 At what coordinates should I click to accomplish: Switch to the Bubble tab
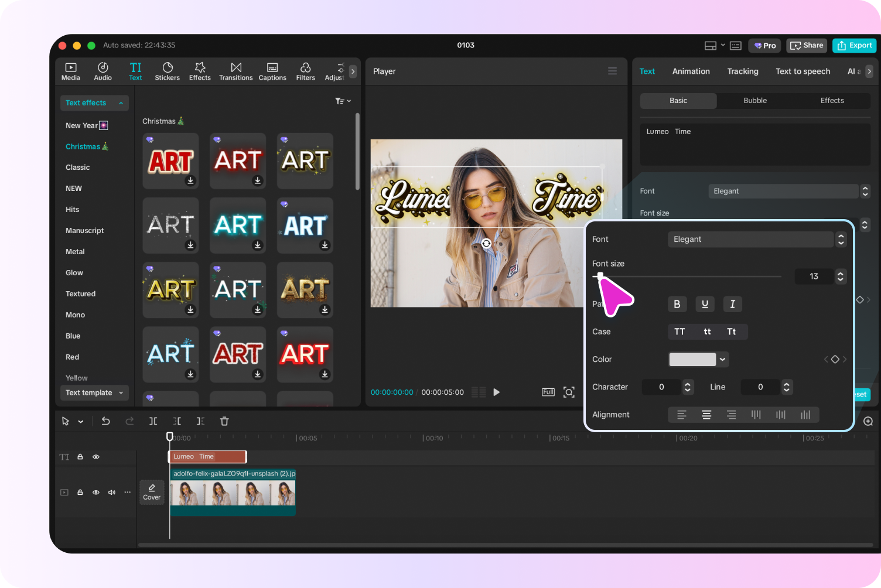(754, 100)
